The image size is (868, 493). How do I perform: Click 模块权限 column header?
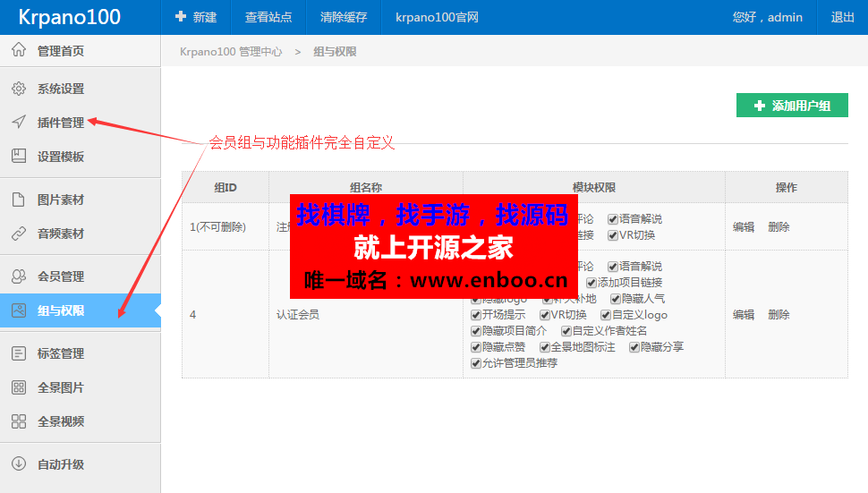[x=594, y=188]
